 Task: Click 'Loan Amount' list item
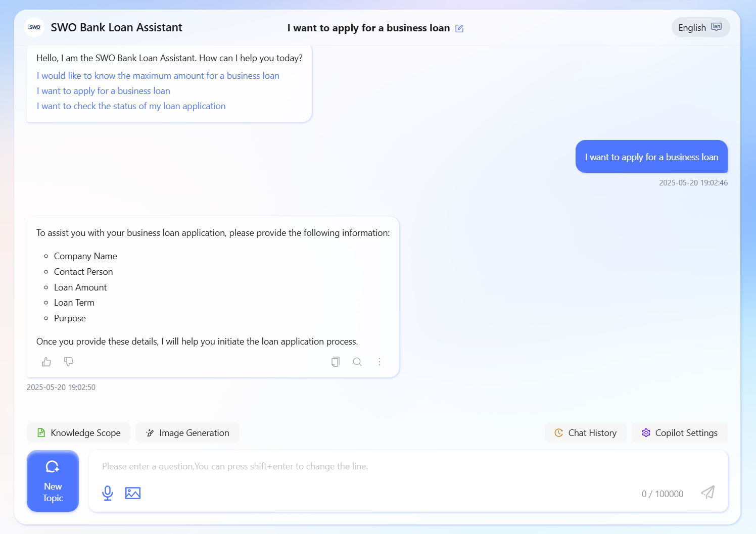pyautogui.click(x=80, y=287)
